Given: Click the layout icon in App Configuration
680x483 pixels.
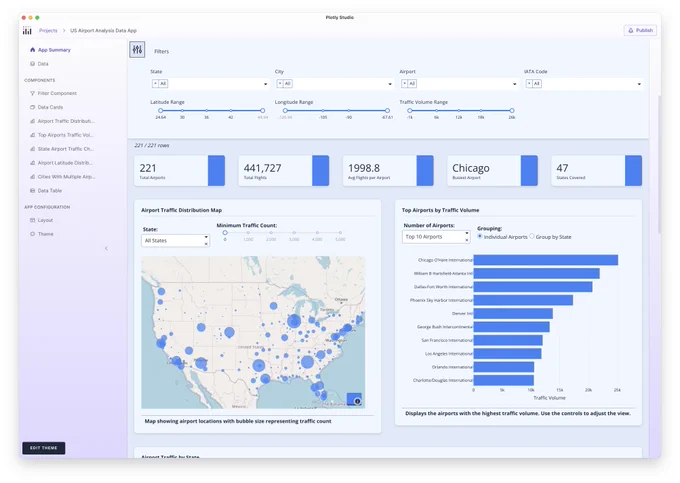Looking at the screenshot, I should click(x=33, y=220).
